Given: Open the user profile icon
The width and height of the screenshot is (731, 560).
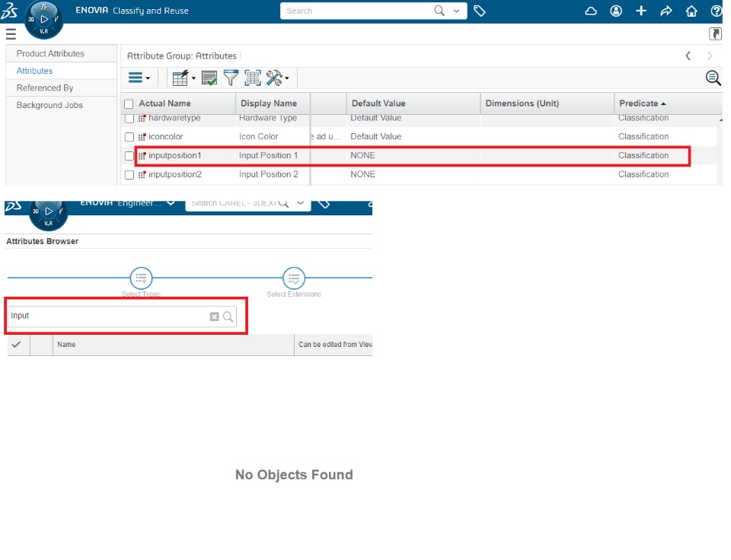Looking at the screenshot, I should [616, 11].
